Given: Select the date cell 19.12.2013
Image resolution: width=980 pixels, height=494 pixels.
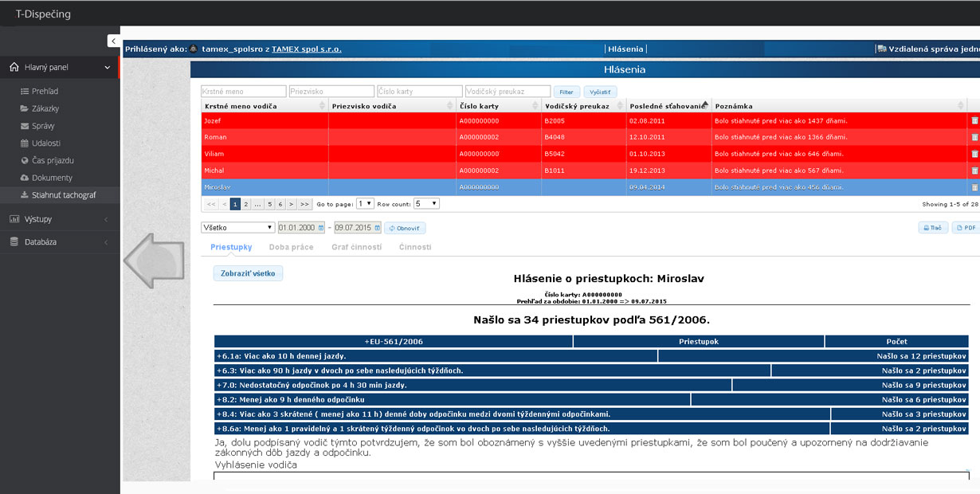Looking at the screenshot, I should point(668,171).
